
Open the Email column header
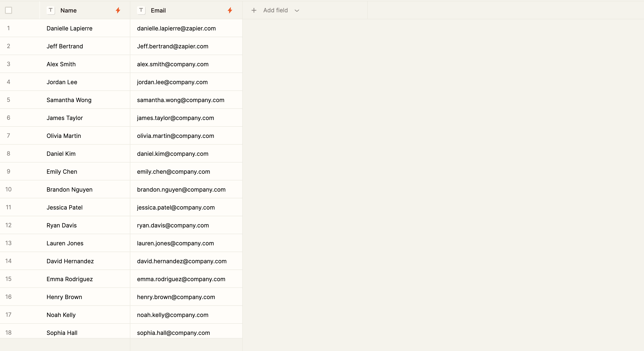coord(158,11)
